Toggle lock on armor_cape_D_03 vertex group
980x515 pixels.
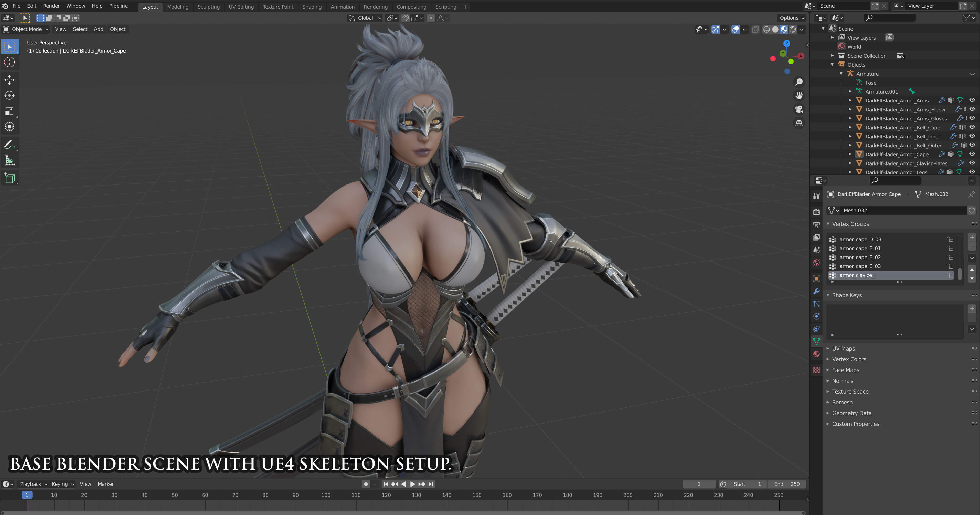click(950, 239)
